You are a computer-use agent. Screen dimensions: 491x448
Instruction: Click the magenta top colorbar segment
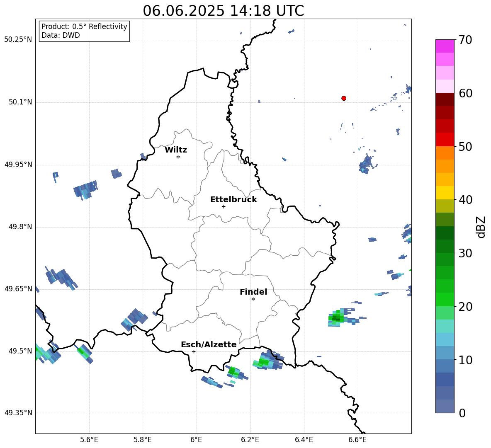tap(445, 46)
